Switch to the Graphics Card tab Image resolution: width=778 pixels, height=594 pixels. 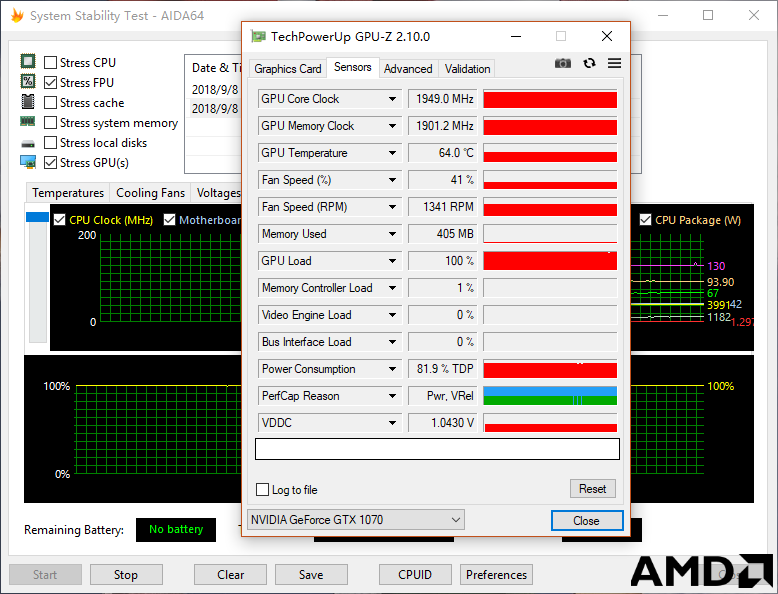288,68
